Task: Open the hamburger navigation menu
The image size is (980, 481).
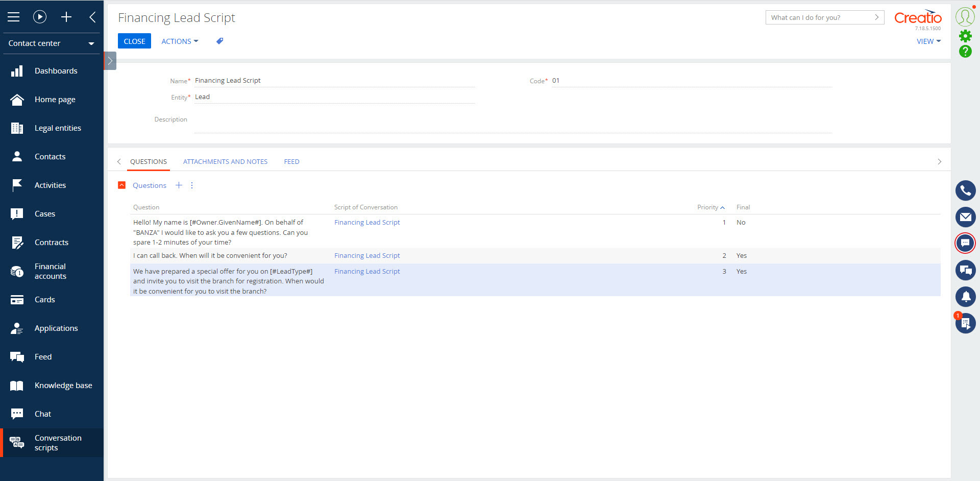Action: click(14, 17)
